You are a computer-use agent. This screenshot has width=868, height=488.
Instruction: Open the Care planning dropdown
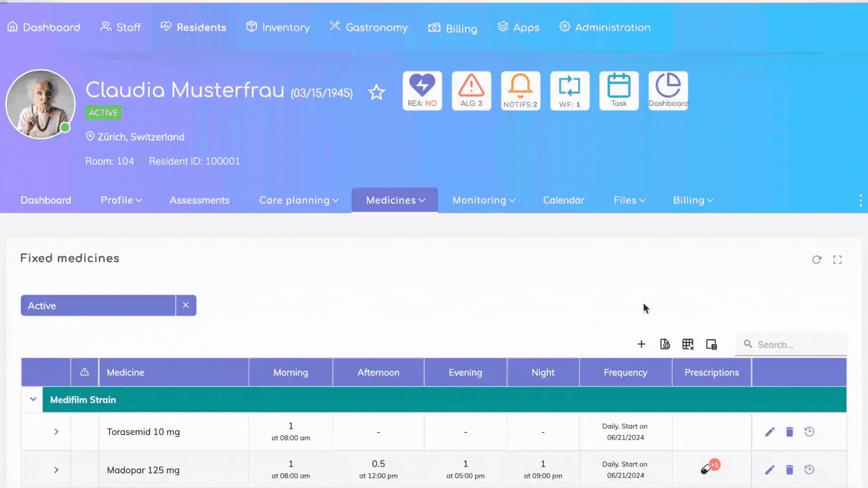pos(298,200)
